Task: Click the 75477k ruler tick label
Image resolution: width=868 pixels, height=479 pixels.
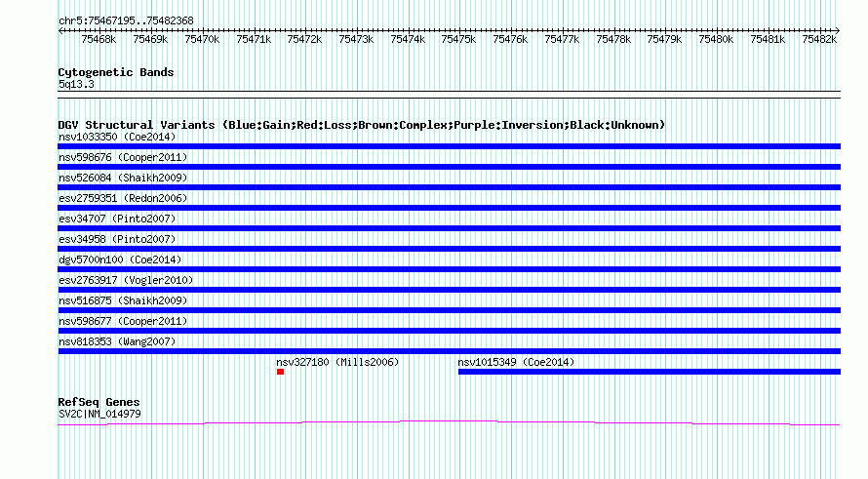Action: pos(562,39)
